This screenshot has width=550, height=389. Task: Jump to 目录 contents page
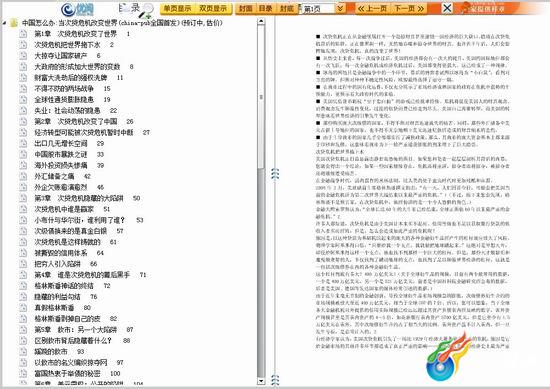point(266,8)
